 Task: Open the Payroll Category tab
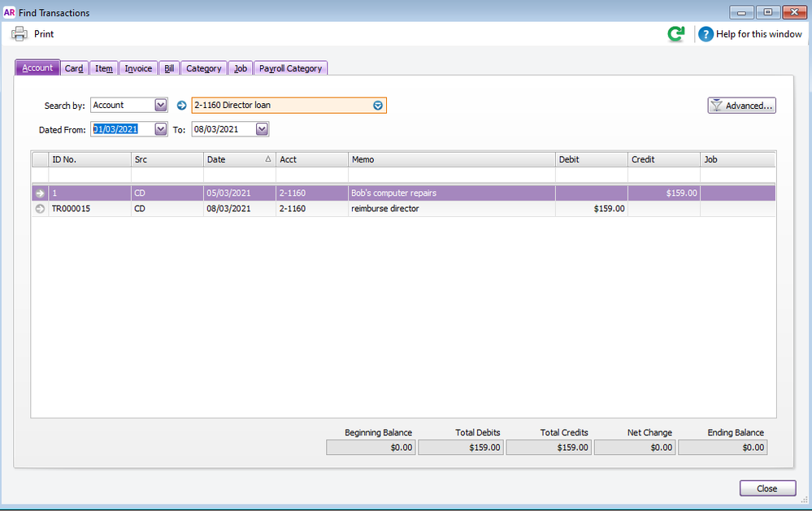(x=290, y=68)
